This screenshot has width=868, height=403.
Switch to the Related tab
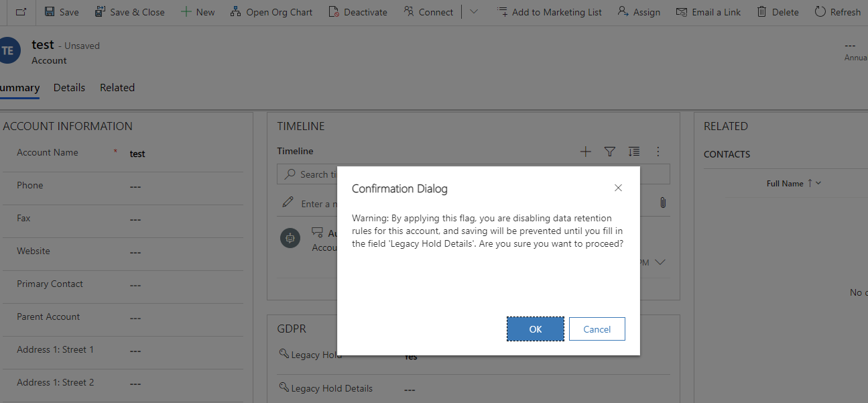117,87
